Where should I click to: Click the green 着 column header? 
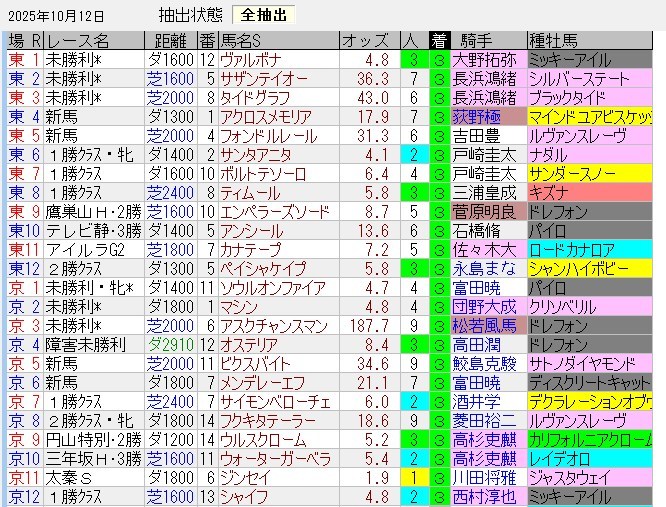[439, 41]
